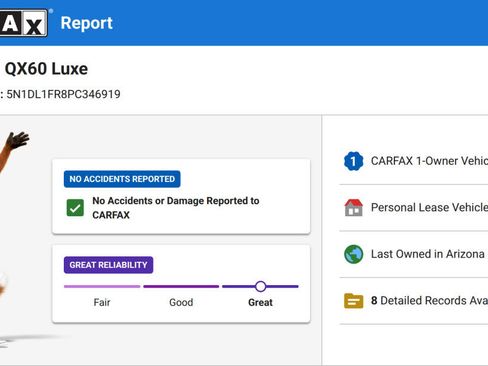The image size is (488, 366).
Task: Click the CARFAX logo in the header
Action: click(x=23, y=23)
